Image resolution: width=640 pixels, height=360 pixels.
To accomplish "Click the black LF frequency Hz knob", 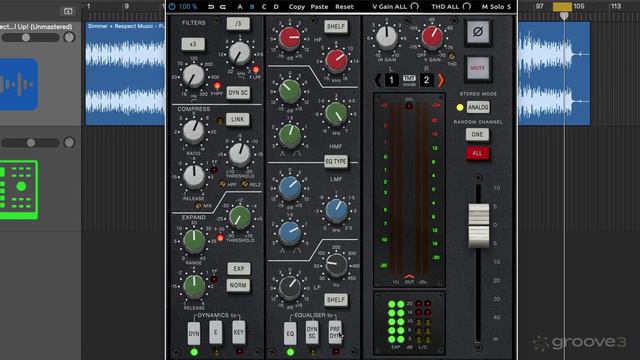I will coord(336,265).
